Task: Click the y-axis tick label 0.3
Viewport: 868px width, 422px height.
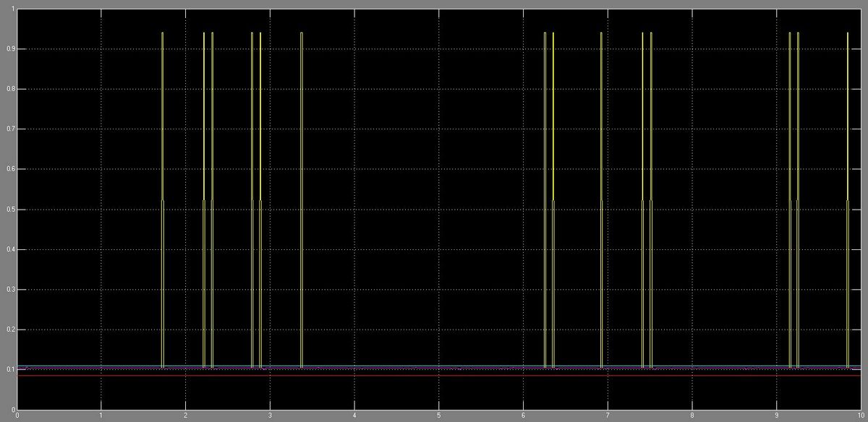Action: point(7,290)
